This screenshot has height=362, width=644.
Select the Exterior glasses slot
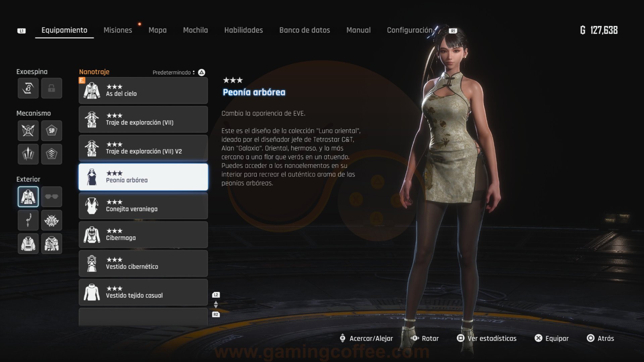pos(52,196)
